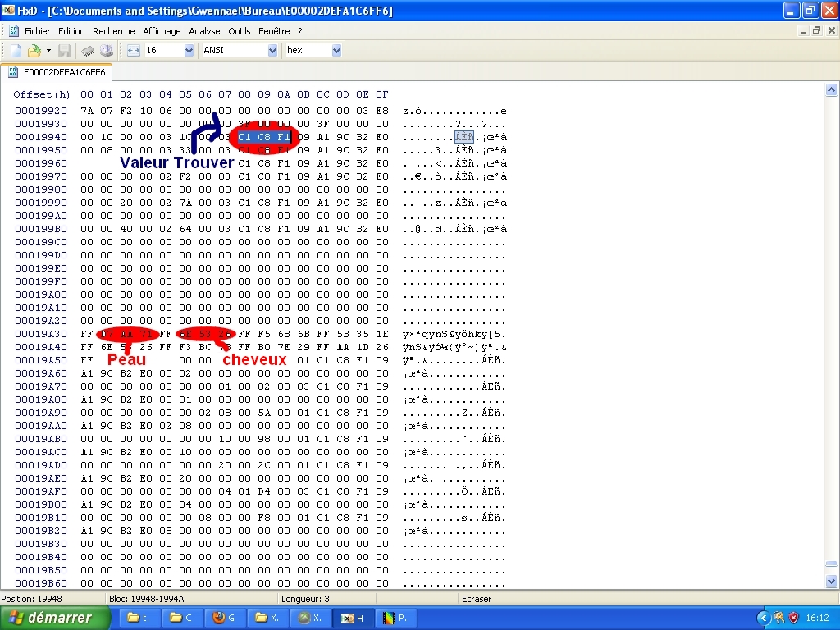This screenshot has height=630, width=840.
Task: Click the New file icon
Action: click(x=16, y=51)
